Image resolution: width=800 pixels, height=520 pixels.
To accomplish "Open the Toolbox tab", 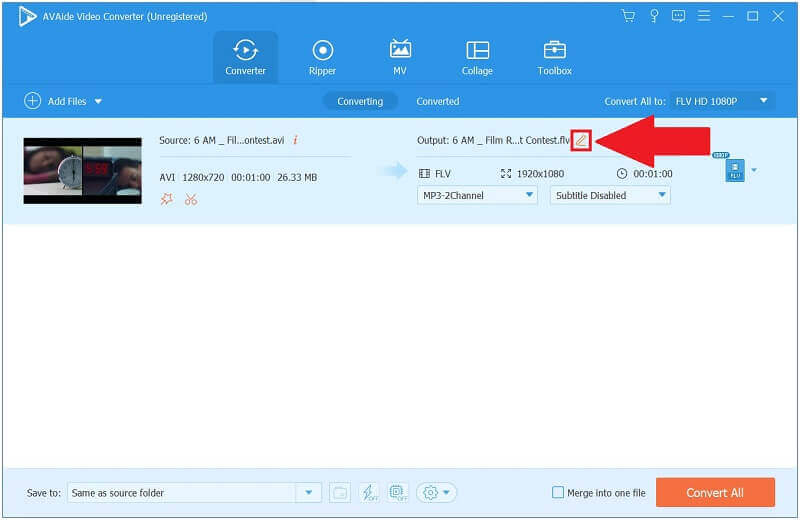I will 554,58.
